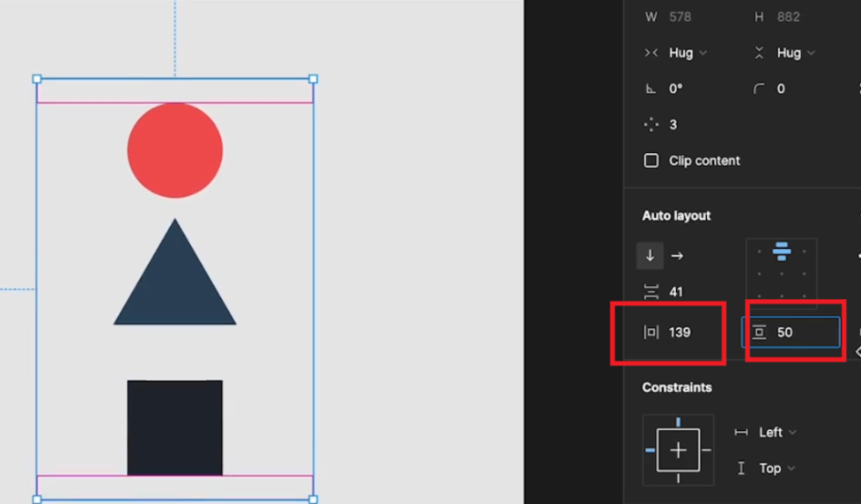Click the horizontal padding icon
Screen dimensions: 861x504
651,332
